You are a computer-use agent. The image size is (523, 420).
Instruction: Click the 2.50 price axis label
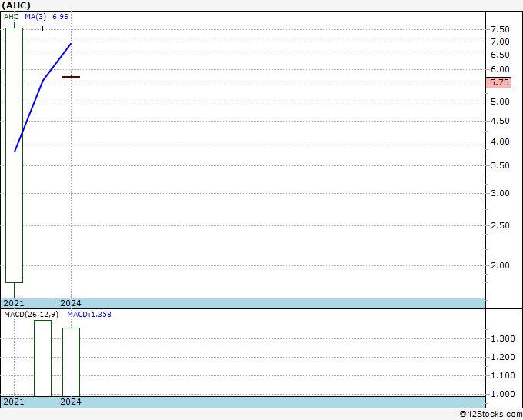[x=500, y=226]
